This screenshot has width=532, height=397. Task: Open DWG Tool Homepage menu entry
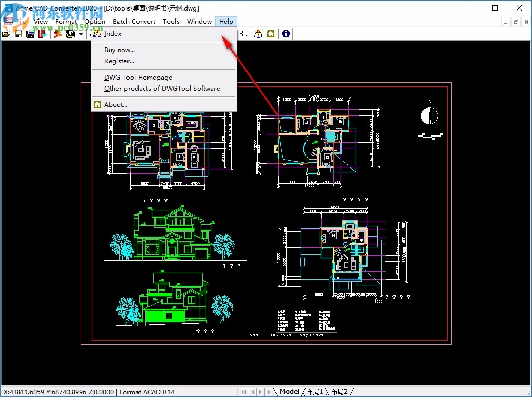[164, 78]
